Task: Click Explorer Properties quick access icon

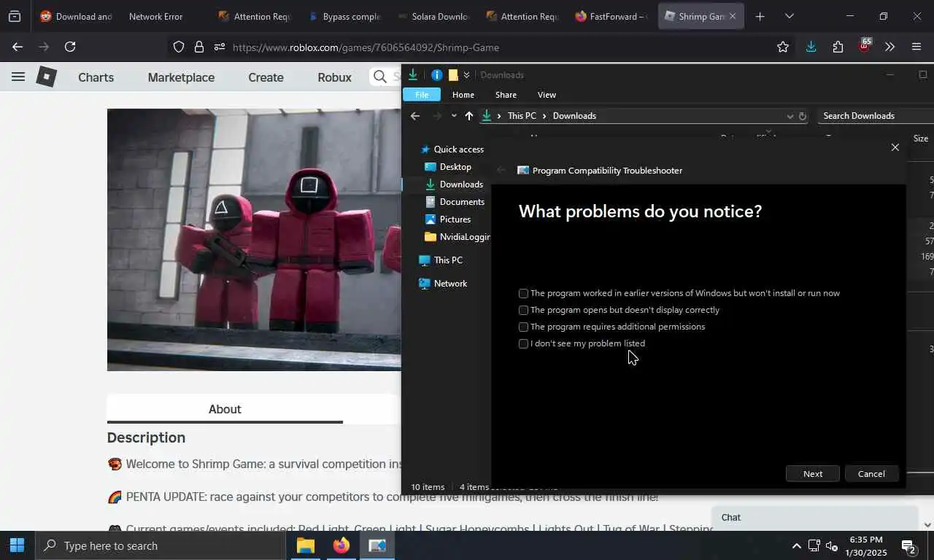Action: coord(436,75)
